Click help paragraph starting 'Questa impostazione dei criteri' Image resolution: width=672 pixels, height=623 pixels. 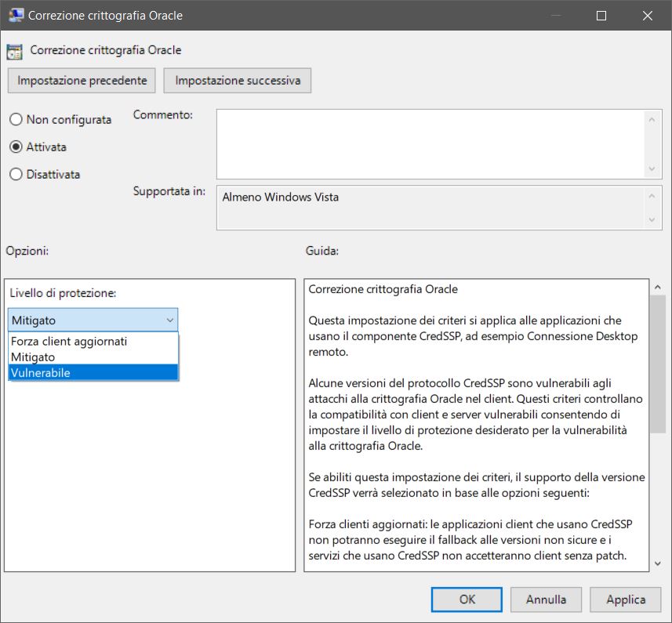click(x=473, y=336)
